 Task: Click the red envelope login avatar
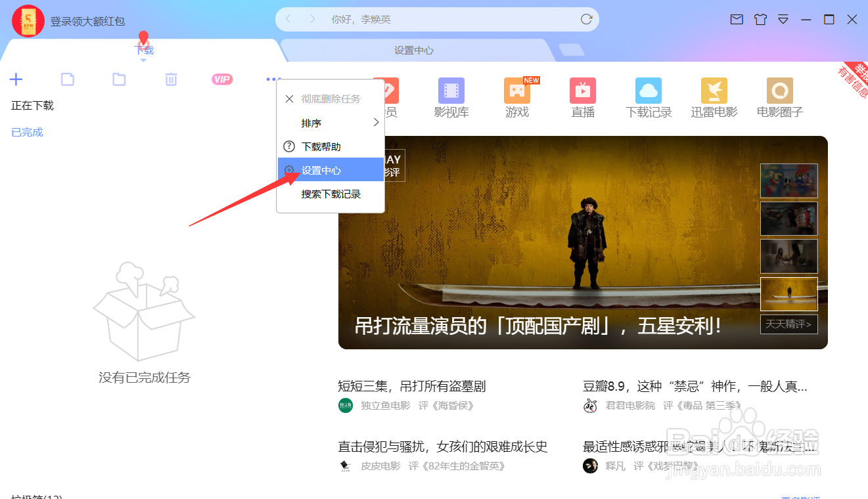[x=28, y=21]
